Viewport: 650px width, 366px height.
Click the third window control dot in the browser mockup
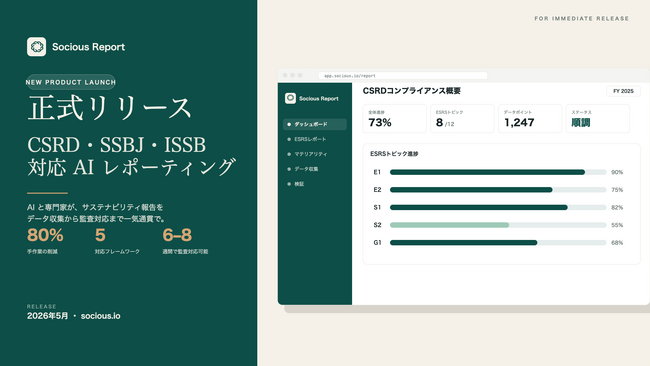(300, 75)
